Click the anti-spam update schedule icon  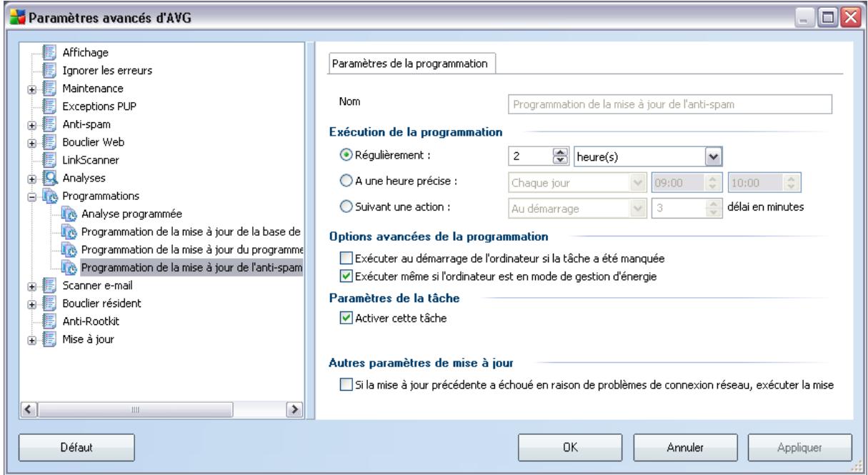(68, 267)
